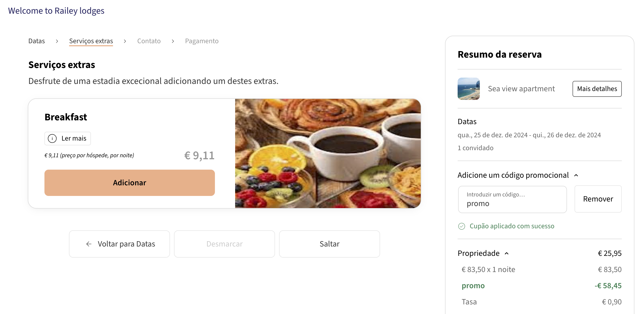Add Breakfast with the Adicionar button
This screenshot has height=314, width=644.
[x=130, y=183]
